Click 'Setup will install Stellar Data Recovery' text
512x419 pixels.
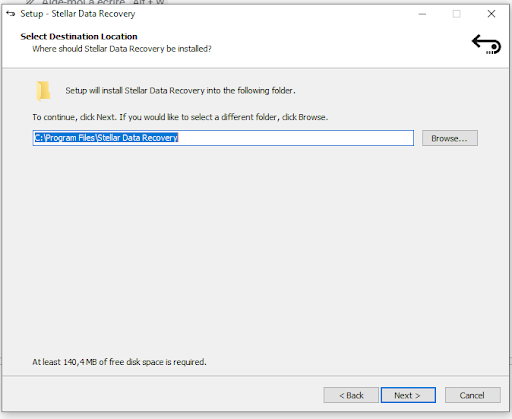click(x=180, y=91)
